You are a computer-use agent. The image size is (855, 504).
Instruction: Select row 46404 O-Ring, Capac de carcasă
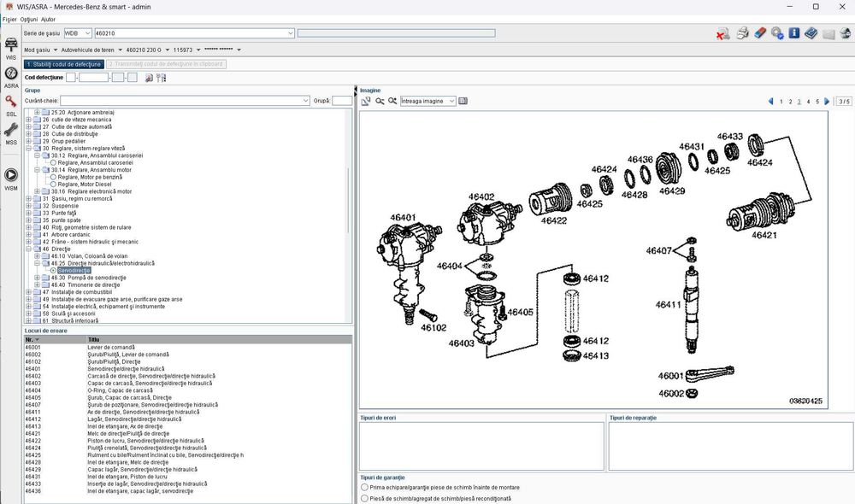tap(187, 390)
